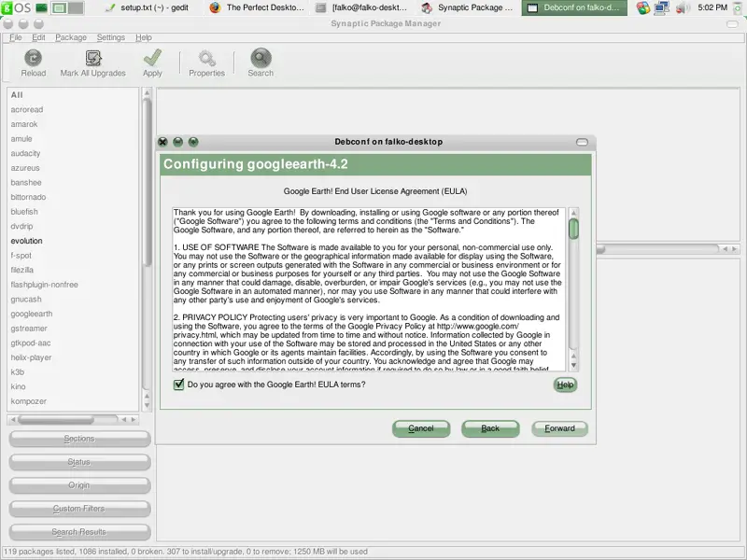Open the Edit menu
The image size is (747, 560).
pos(38,37)
